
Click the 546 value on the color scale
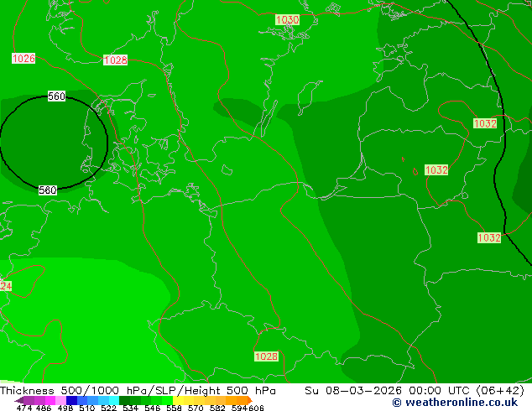153,408
